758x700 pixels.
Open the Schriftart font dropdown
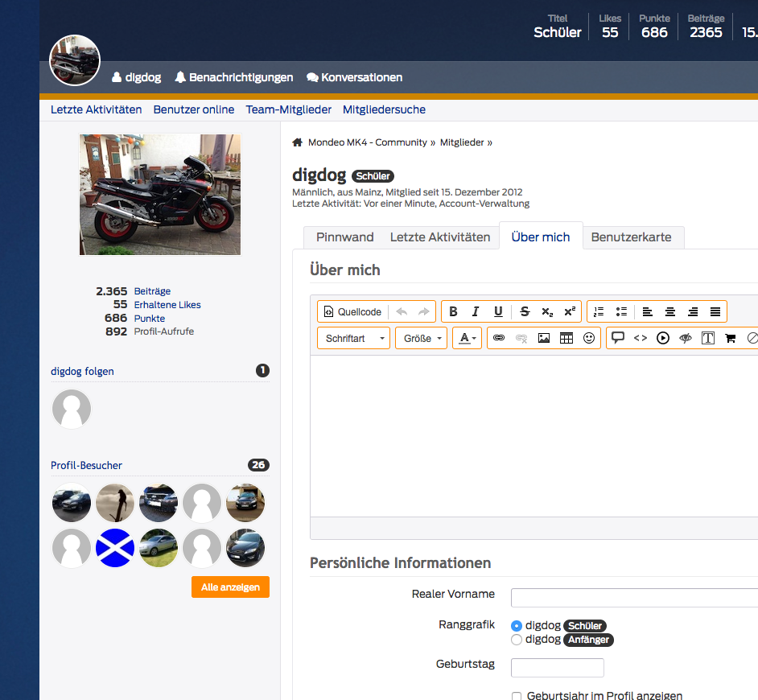point(354,339)
